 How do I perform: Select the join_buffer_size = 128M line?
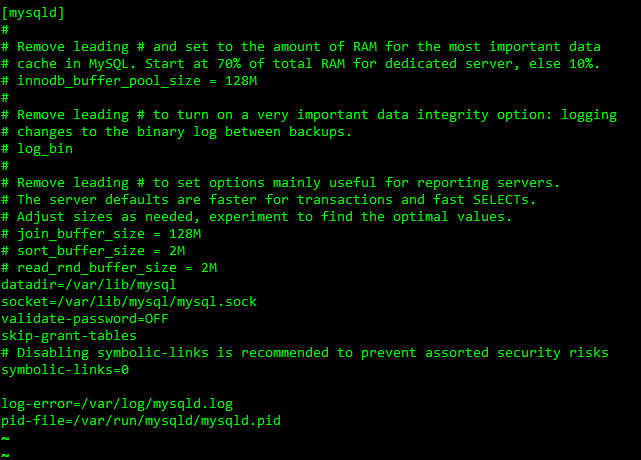click(101, 233)
